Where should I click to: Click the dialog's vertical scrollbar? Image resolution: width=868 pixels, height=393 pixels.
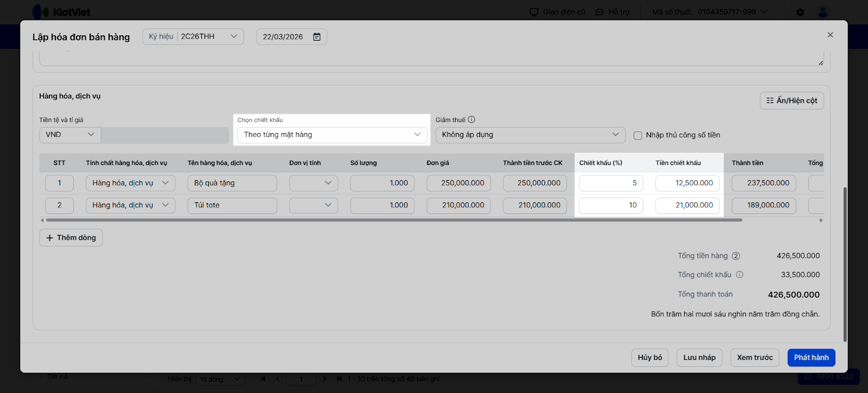tap(845, 264)
